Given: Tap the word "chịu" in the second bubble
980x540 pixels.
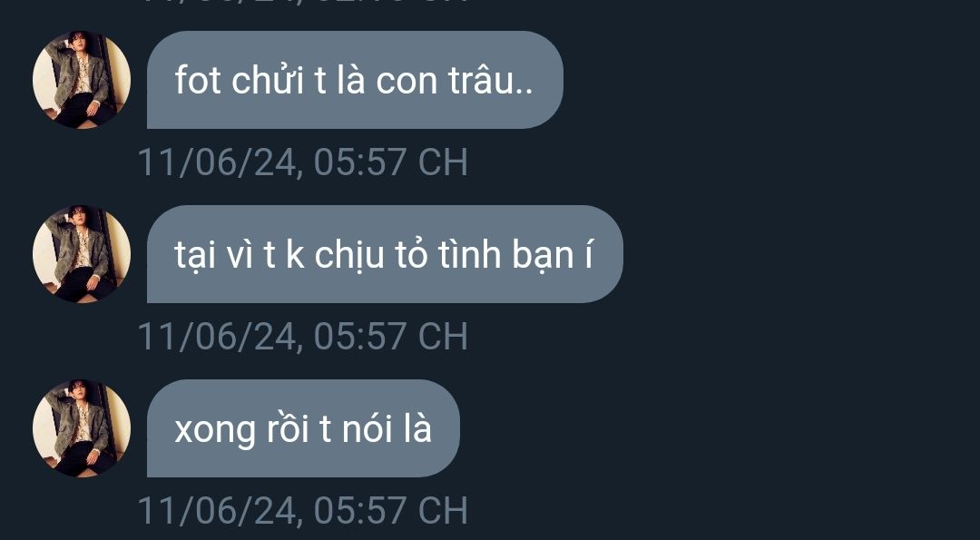Looking at the screenshot, I should click(348, 256).
